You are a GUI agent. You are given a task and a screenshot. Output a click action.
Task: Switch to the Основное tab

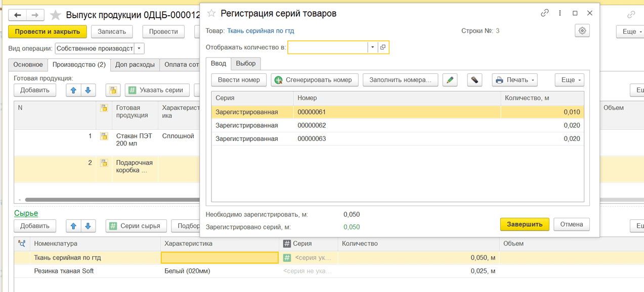tap(28, 65)
